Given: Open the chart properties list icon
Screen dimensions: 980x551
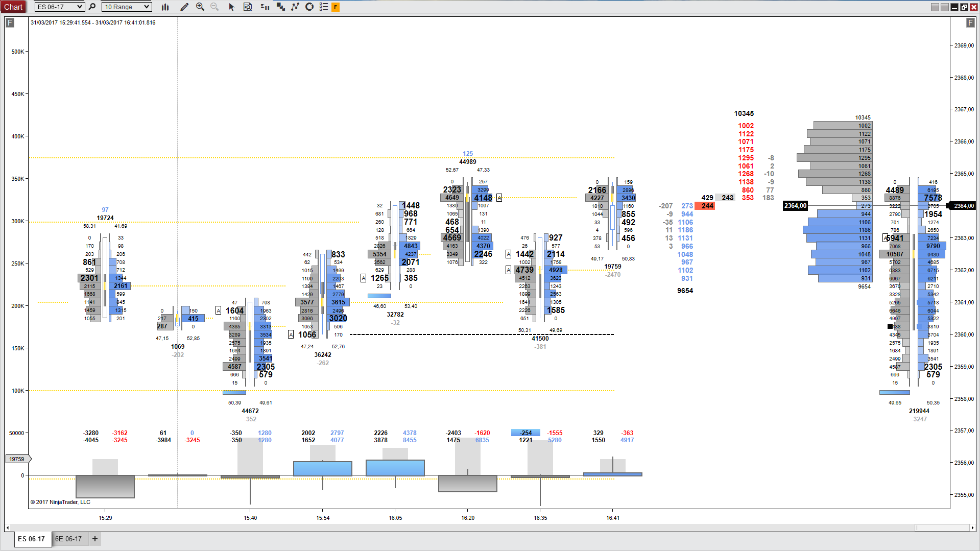Looking at the screenshot, I should [323, 7].
